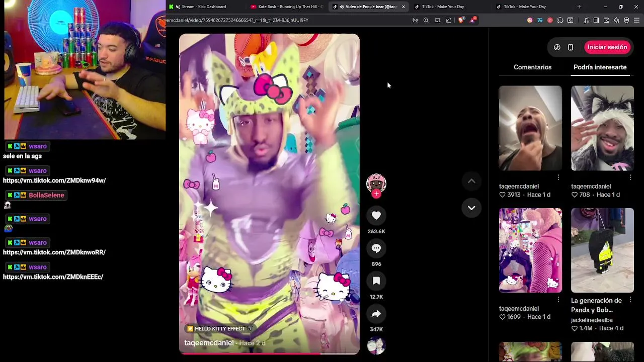The width and height of the screenshot is (644, 362).
Task: Click BollaSelene username in chat
Action: click(x=46, y=195)
